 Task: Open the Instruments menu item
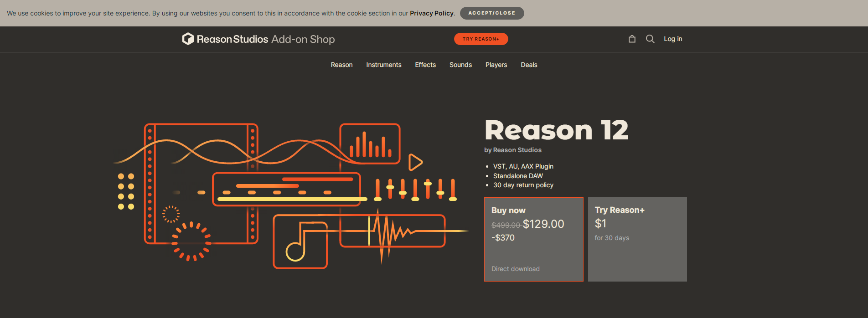coord(384,65)
